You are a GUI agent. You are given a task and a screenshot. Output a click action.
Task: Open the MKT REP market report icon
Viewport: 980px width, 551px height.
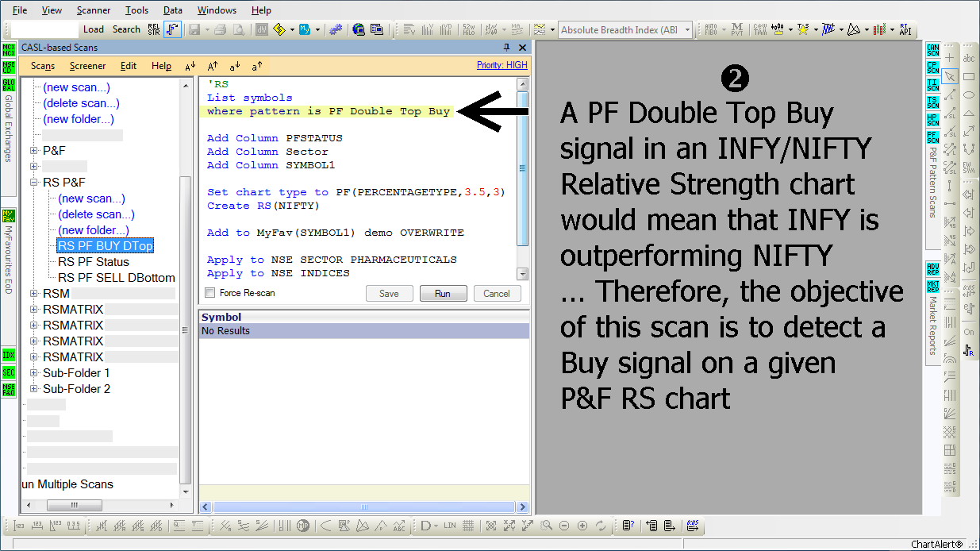(x=933, y=285)
